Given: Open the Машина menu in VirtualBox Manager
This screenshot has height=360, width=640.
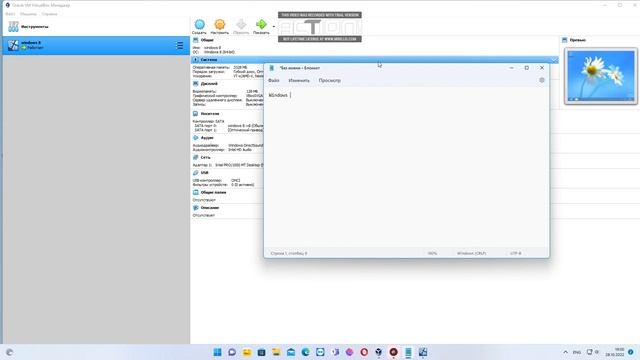Looking at the screenshot, I should [29, 14].
